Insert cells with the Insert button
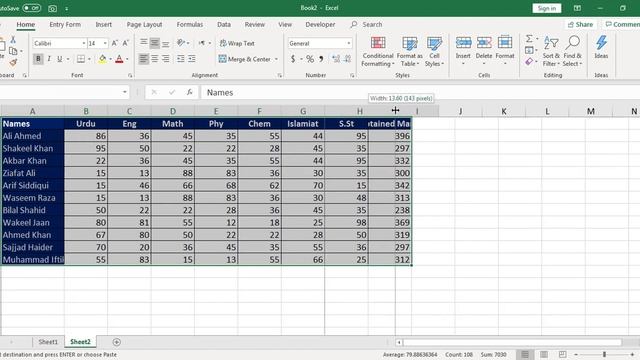This screenshot has height=360, width=640. coord(463,51)
